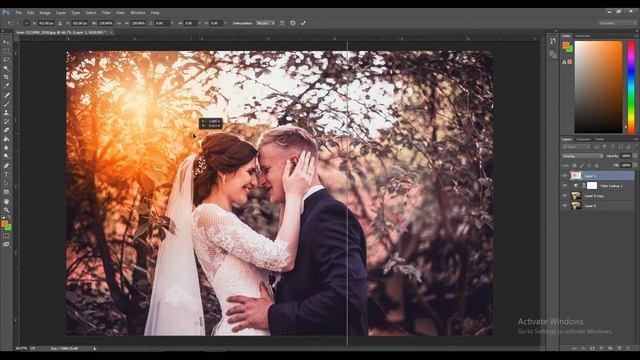Select the Hand tool
This screenshot has height=360, width=640.
click(6, 201)
